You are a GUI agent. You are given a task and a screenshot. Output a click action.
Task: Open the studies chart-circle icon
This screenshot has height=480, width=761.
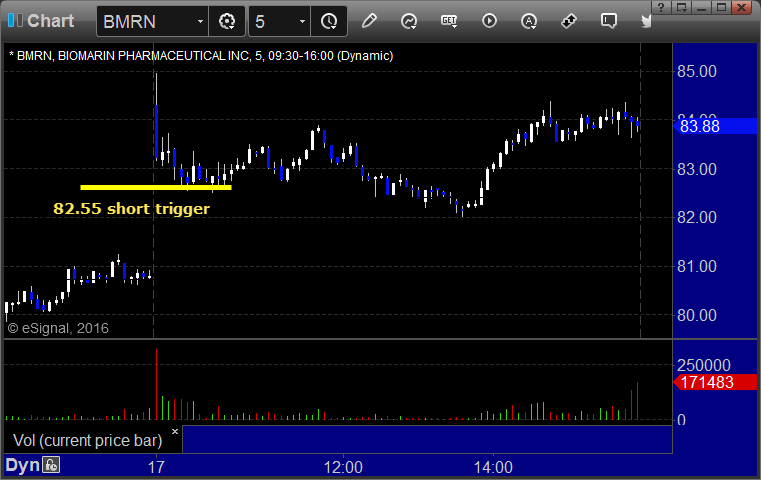(409, 21)
